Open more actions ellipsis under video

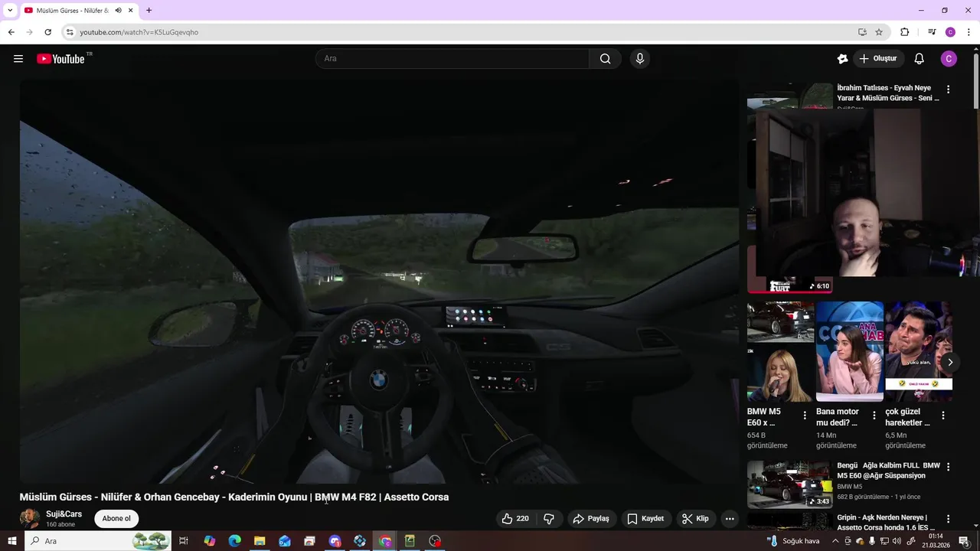coord(730,518)
